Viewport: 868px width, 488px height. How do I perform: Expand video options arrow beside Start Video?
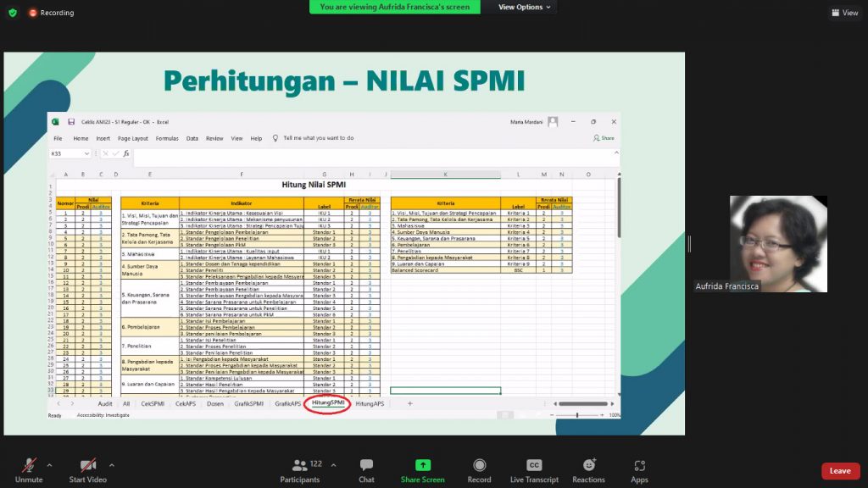coord(112,465)
